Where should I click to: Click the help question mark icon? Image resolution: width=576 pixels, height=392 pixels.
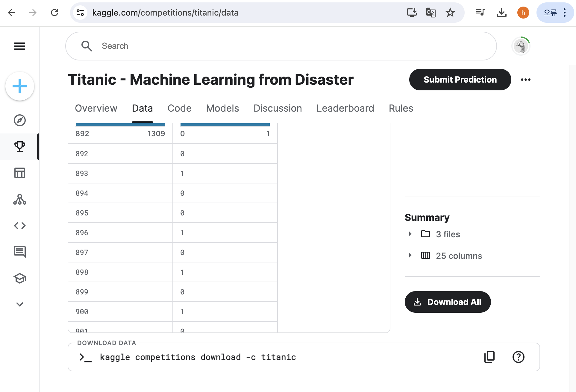[x=518, y=357]
